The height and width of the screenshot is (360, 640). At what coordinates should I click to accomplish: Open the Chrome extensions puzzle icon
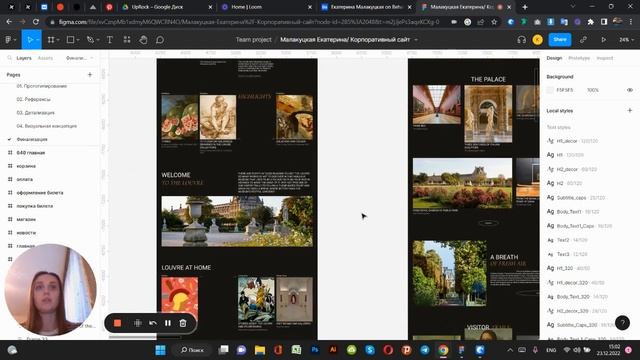pyautogui.click(x=590, y=22)
